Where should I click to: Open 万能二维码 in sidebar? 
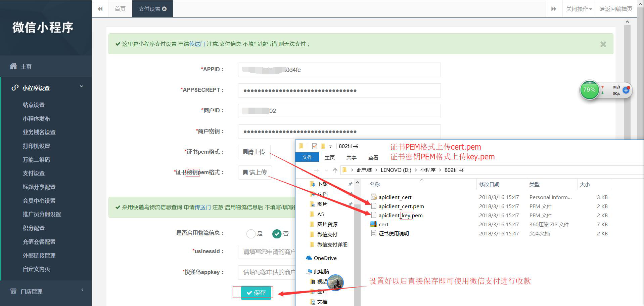click(x=36, y=160)
